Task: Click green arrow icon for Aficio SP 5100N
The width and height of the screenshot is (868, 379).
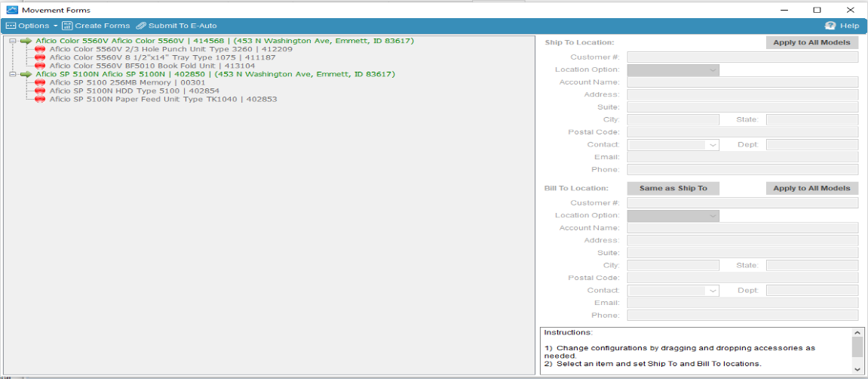Action: coord(26,74)
